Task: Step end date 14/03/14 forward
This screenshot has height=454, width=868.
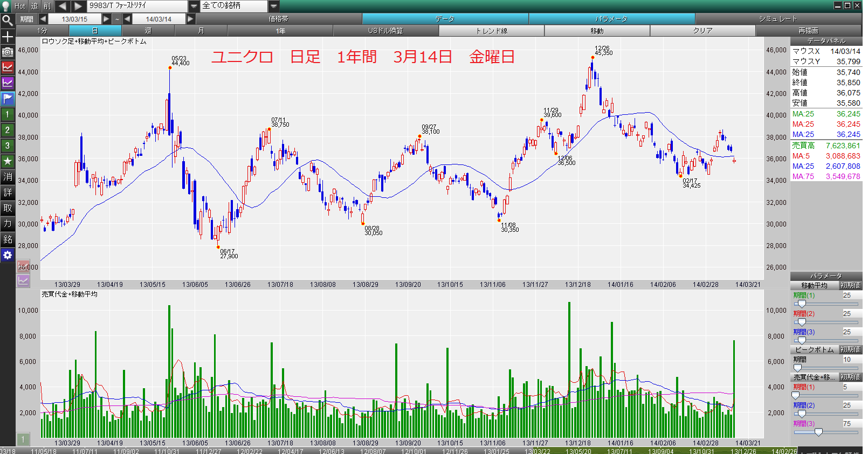Action: (190, 19)
